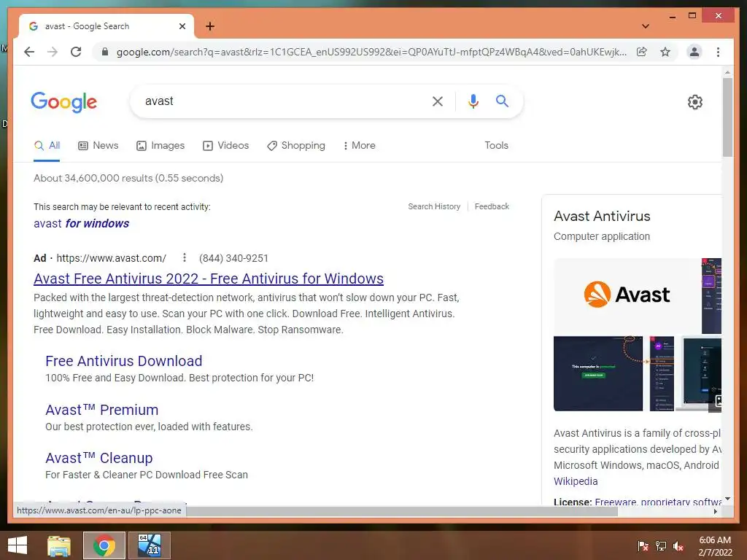The width and height of the screenshot is (747, 560).
Task: Open a new browser tab
Action: tap(210, 26)
